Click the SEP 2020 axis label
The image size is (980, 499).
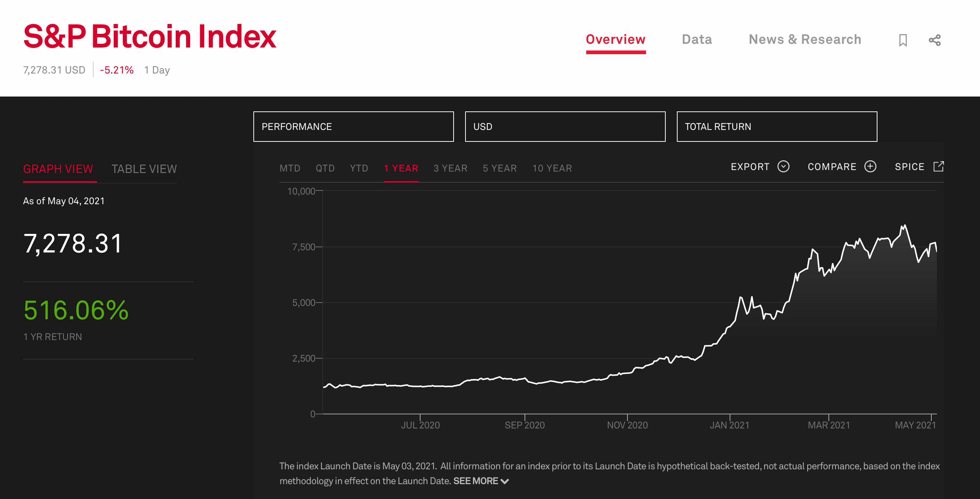coord(524,425)
